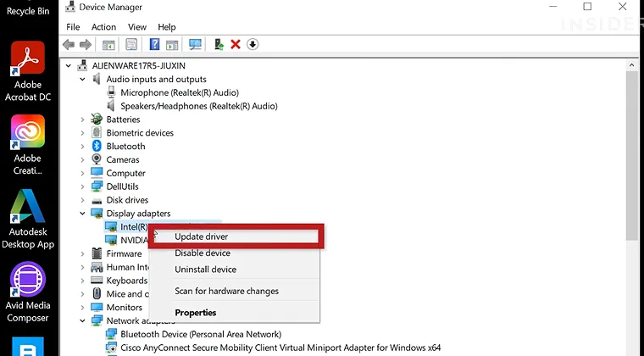Expand the Disk drives chevron

pos(82,200)
